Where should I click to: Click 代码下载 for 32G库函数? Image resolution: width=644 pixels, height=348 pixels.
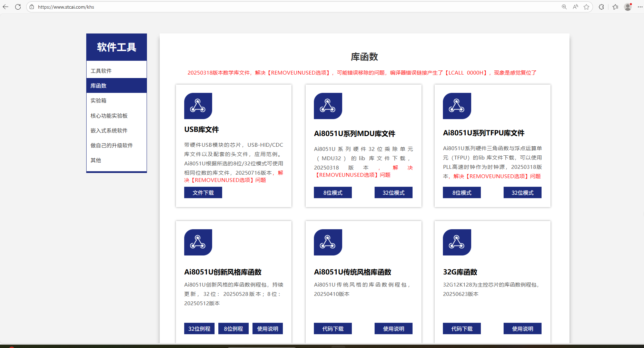coord(462,329)
